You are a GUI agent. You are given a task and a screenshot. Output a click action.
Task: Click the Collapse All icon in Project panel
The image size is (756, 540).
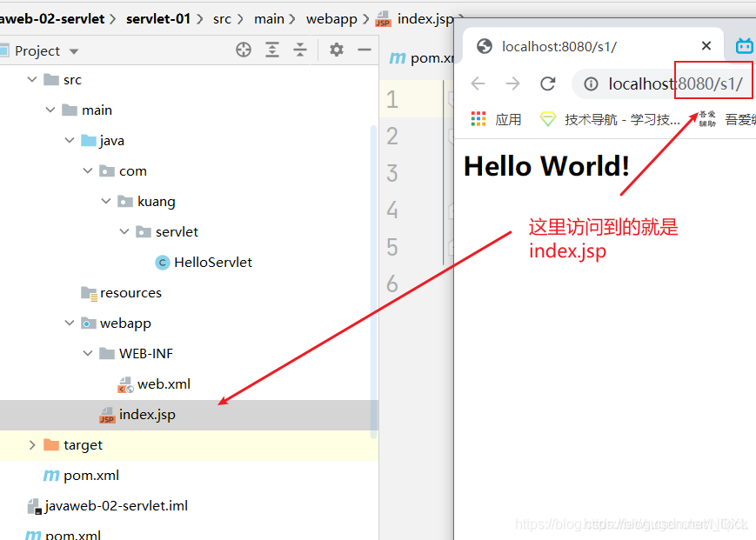(300, 50)
